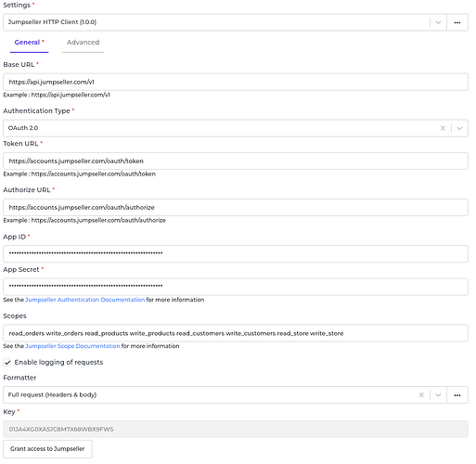This screenshot has height=464, width=476.
Task: Expand the Authentication Type dropdown chevron
Action: (459, 128)
